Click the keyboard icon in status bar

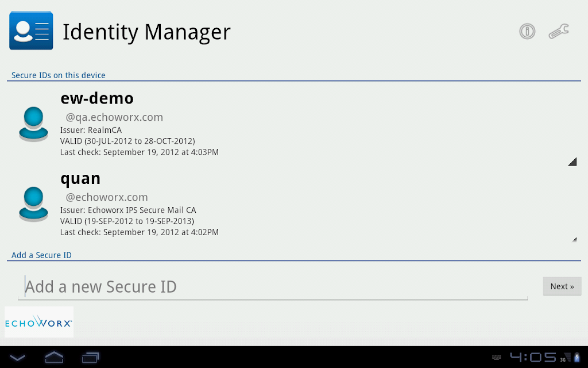(x=496, y=358)
